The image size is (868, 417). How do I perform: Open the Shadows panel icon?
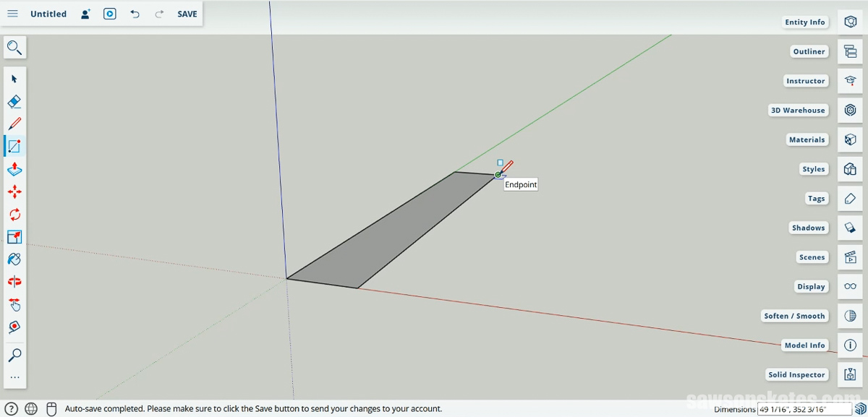click(851, 228)
